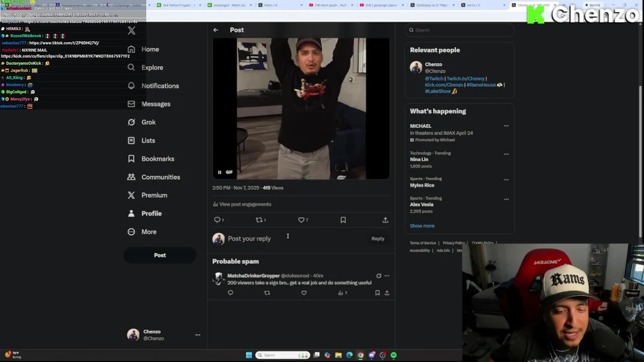Click Grok action icon on spam reply

click(379, 276)
